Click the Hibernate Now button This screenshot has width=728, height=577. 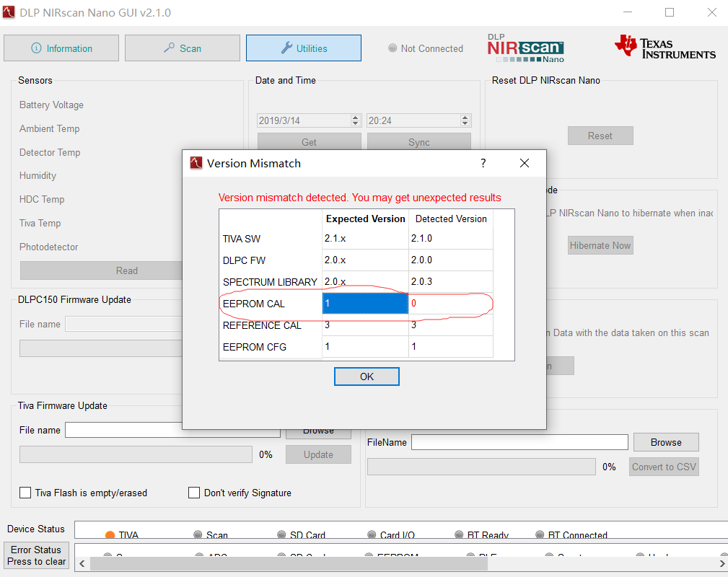tap(600, 245)
